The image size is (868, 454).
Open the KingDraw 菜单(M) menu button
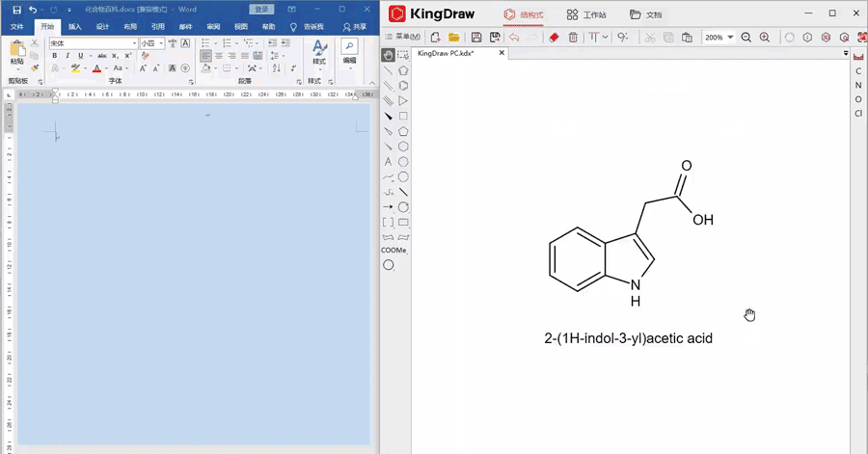point(402,37)
